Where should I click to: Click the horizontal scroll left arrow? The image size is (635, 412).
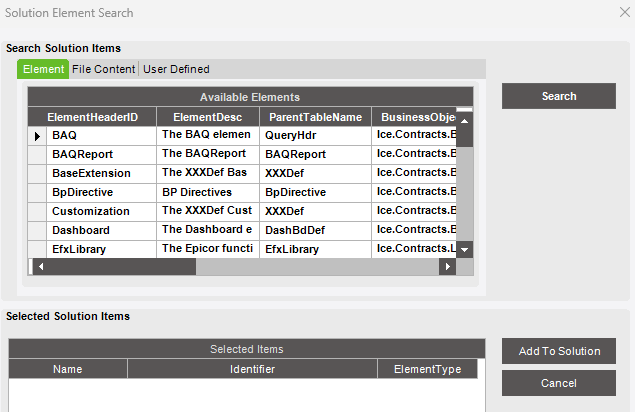pos(38,267)
